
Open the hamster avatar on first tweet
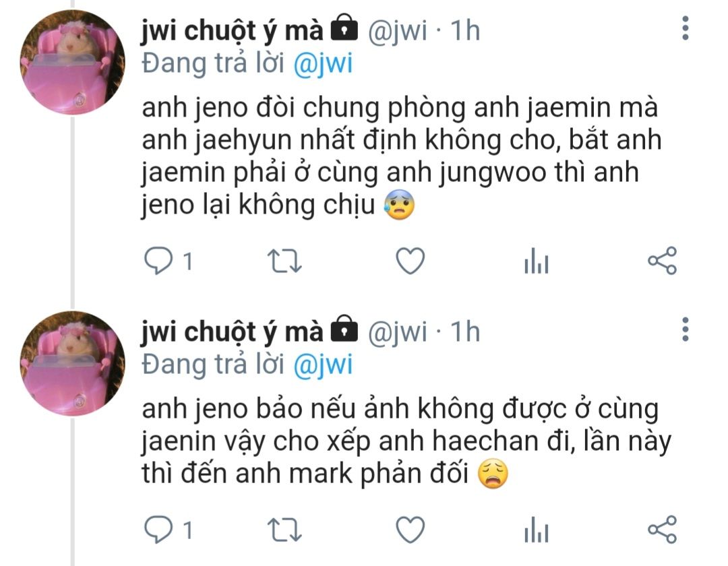72,62
